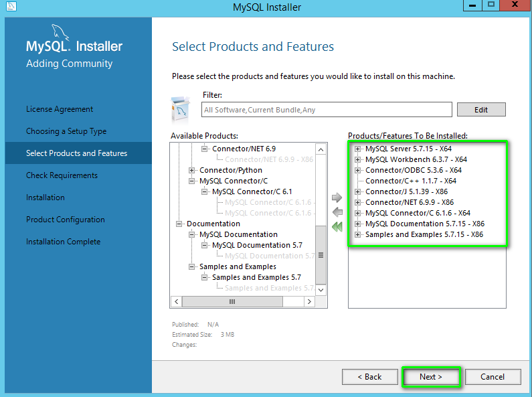Open the Installation Complete step
Screen dimensions: 532x397
pos(63,241)
